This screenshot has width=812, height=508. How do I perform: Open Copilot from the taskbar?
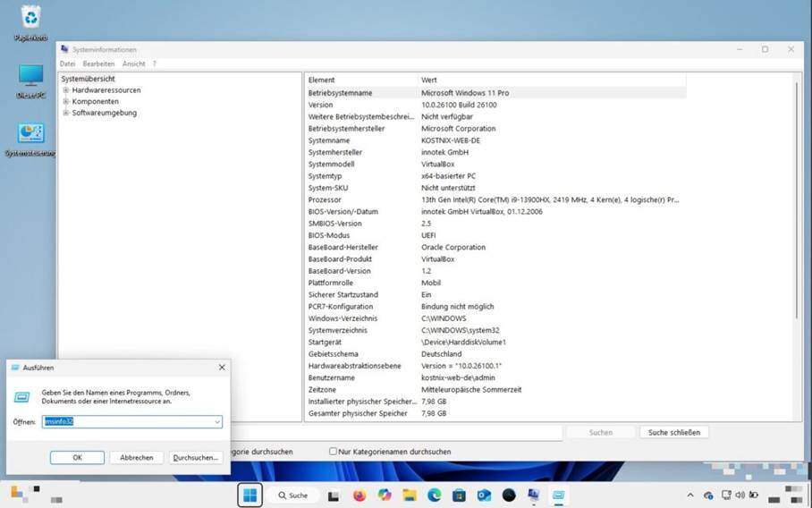tap(385, 495)
